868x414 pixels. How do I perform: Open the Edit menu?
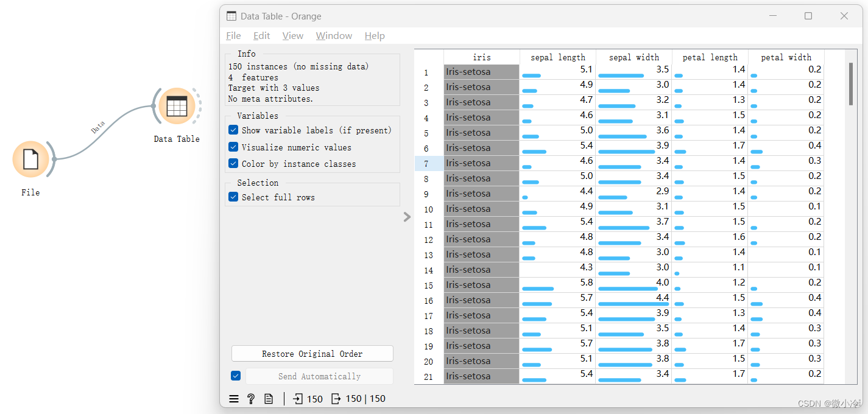pos(262,36)
